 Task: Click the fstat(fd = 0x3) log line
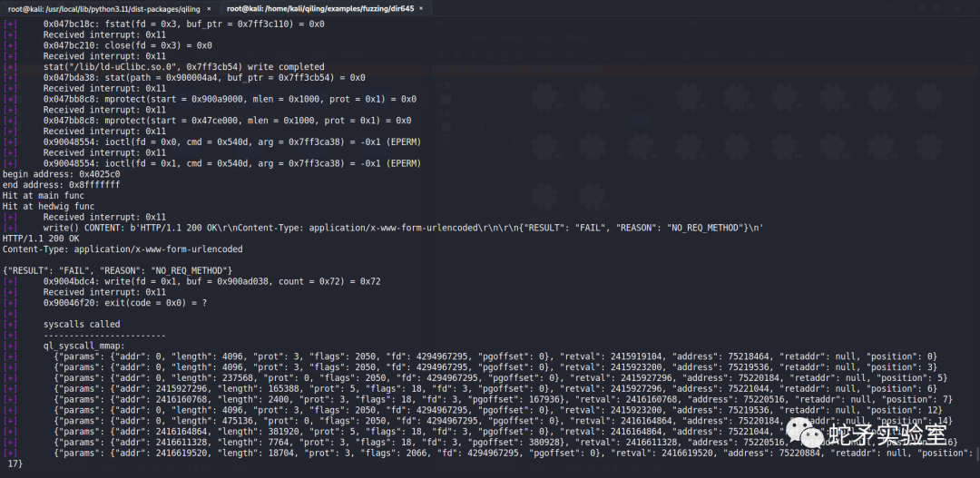tap(183, 24)
